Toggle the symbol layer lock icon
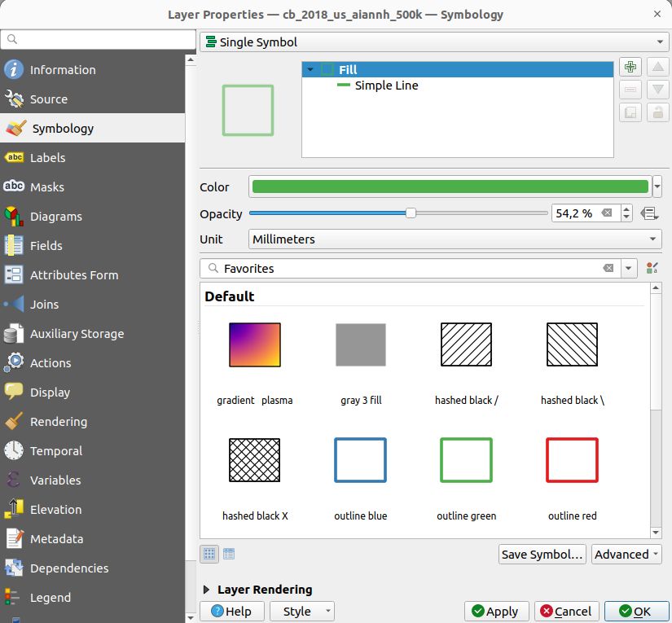672x623 pixels. 658,112
